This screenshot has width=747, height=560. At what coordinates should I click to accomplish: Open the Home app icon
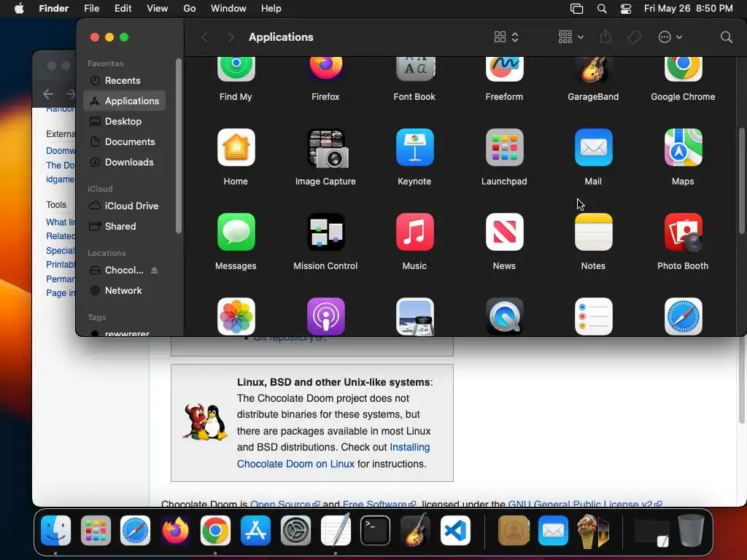click(x=236, y=147)
